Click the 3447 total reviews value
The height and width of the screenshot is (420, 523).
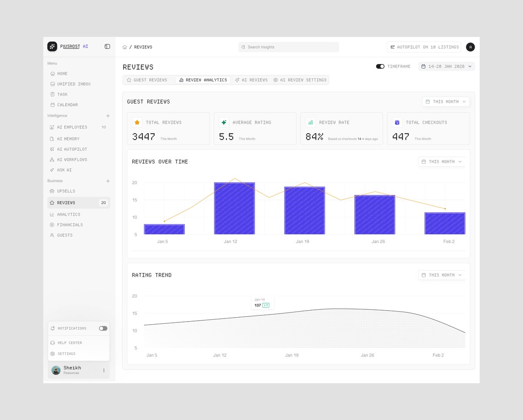(143, 137)
